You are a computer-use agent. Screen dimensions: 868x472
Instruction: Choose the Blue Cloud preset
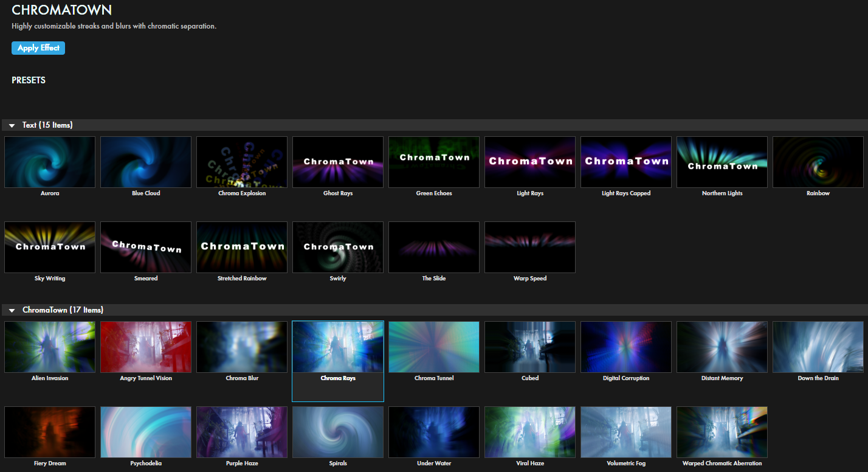pos(146,162)
